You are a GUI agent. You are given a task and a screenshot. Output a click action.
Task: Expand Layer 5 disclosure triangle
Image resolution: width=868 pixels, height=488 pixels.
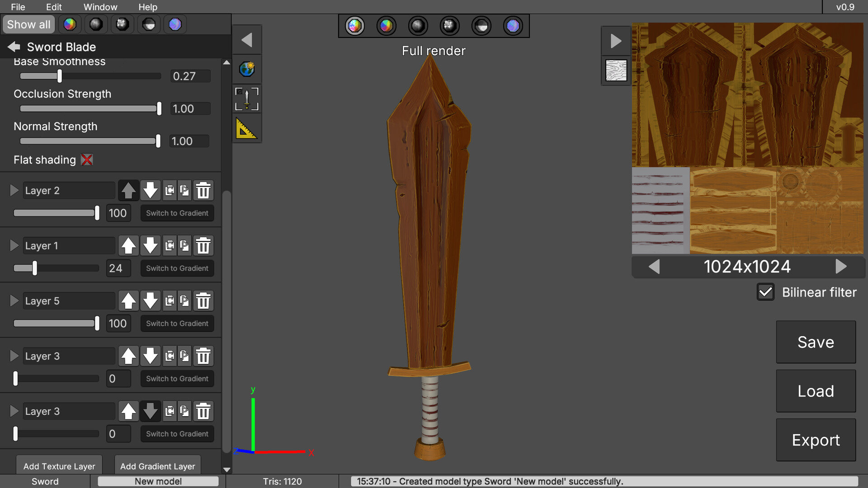14,300
